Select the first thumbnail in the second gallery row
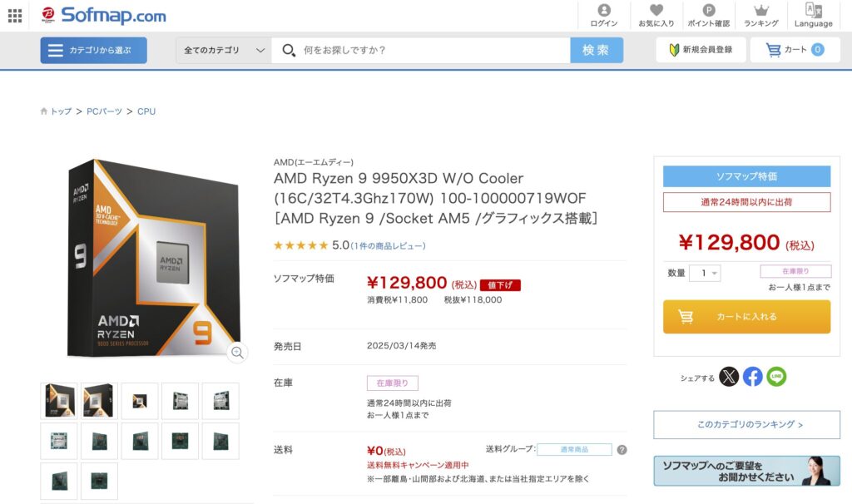The width and height of the screenshot is (852, 504). click(x=59, y=441)
